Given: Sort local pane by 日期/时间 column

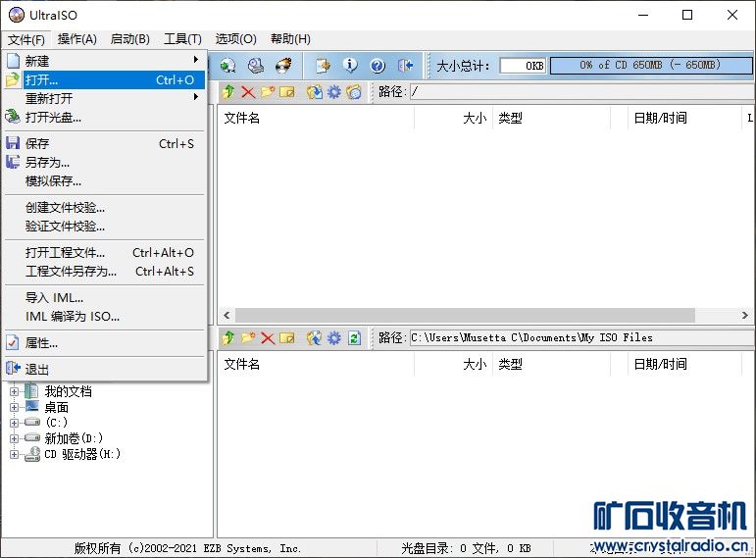Looking at the screenshot, I should point(684,364).
